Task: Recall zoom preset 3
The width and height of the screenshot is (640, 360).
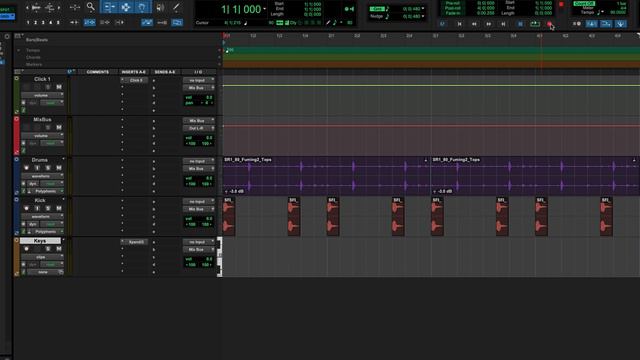Action: coord(43,22)
